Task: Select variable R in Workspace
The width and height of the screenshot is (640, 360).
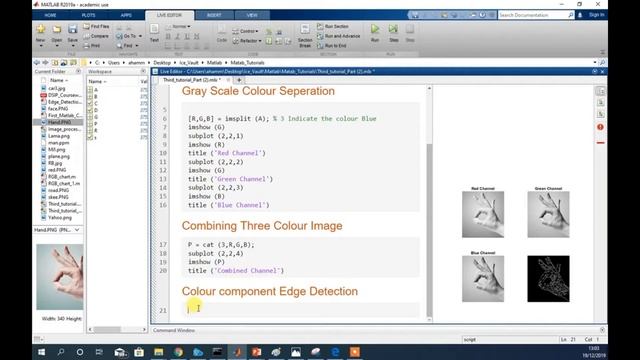Action: [x=96, y=131]
